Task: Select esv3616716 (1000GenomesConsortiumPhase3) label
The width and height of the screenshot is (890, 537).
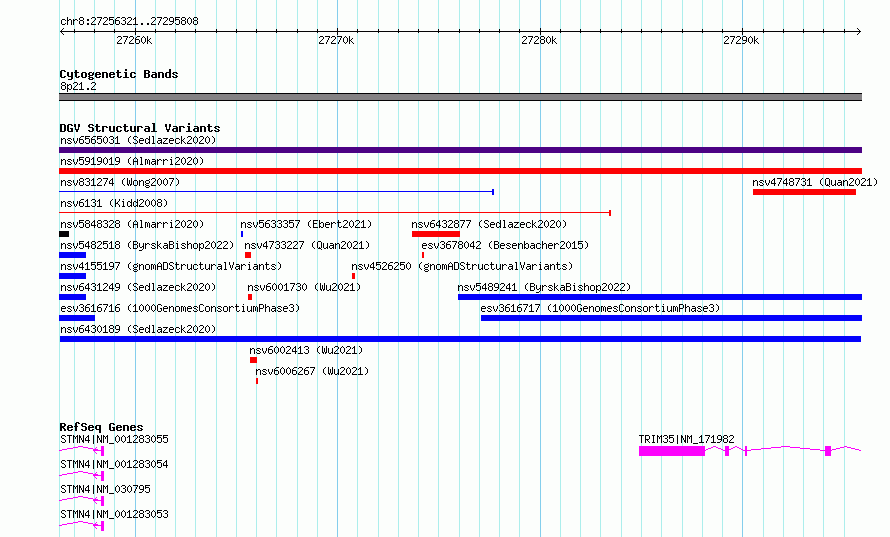Action: click(180, 308)
